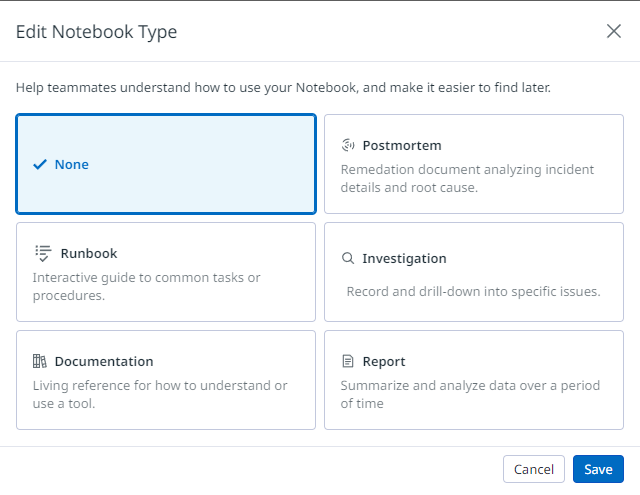Click the Postmortem description text

pos(467,178)
